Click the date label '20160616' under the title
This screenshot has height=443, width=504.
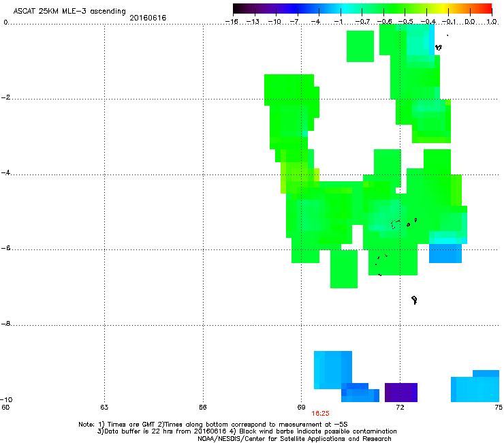[x=148, y=18]
